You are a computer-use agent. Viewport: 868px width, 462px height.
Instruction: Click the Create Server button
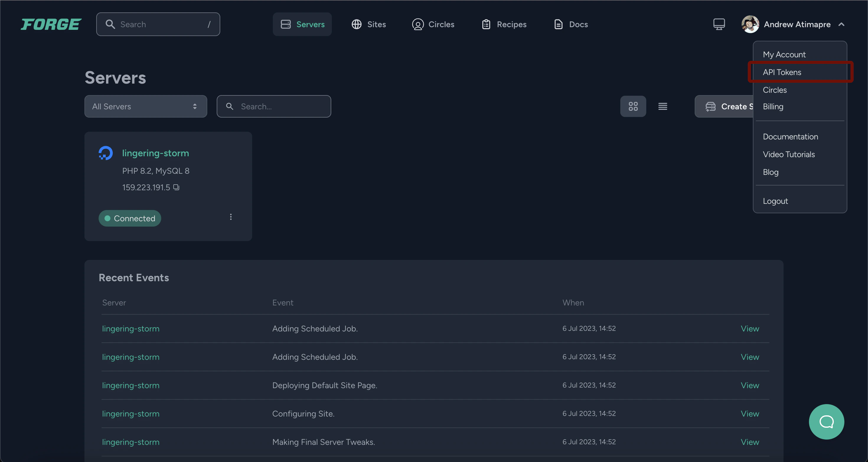724,106
